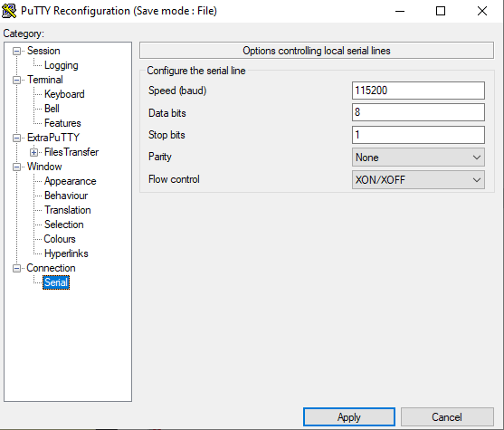The height and width of the screenshot is (430, 504).
Task: Maximize the PuTTY Reconfiguration window
Action: [x=441, y=11]
